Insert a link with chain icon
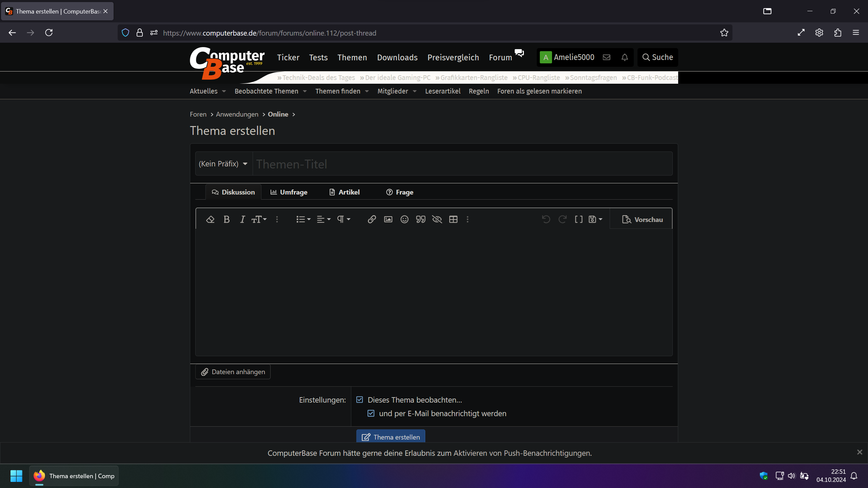 click(372, 220)
